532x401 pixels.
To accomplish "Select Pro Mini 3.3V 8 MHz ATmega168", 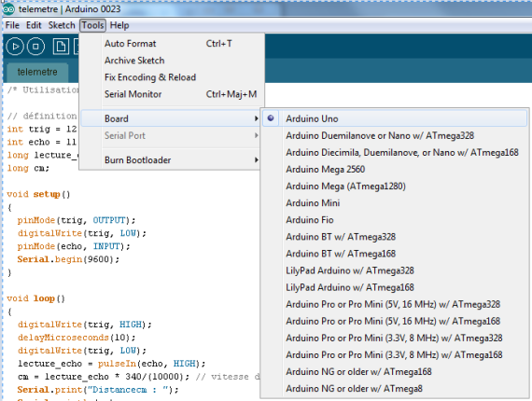I will point(395,355).
